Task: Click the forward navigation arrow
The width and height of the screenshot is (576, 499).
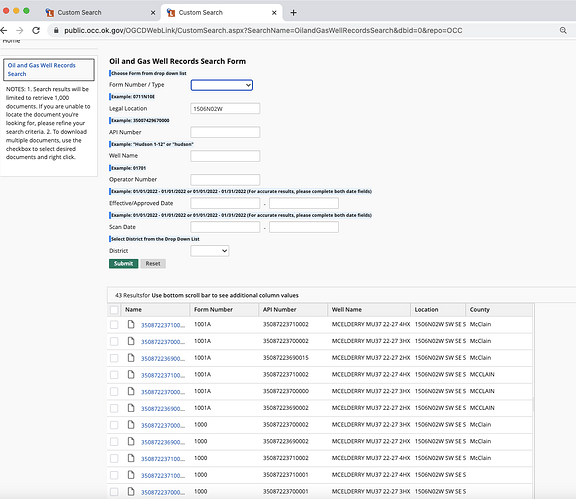Action: coord(19,30)
